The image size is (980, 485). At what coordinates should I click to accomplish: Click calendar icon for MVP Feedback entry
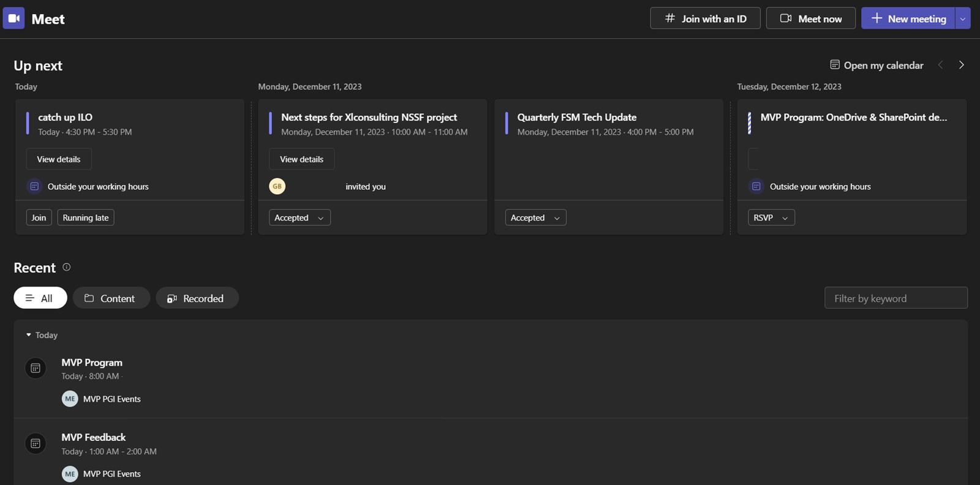(36, 443)
